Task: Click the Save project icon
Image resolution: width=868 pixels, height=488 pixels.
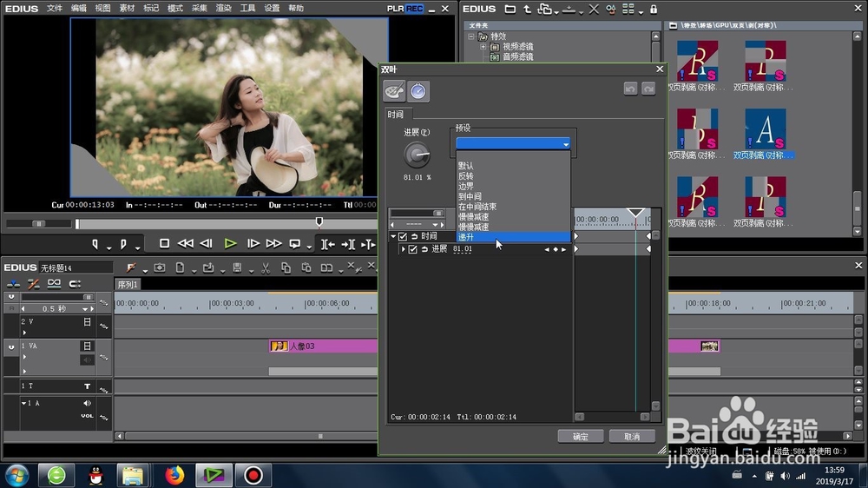Action: coord(237,268)
